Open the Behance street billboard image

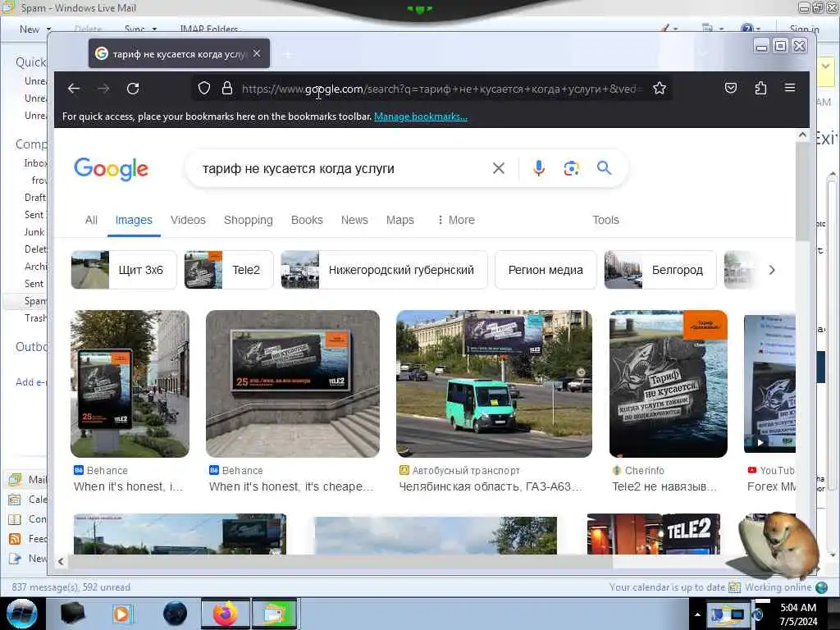click(x=130, y=384)
